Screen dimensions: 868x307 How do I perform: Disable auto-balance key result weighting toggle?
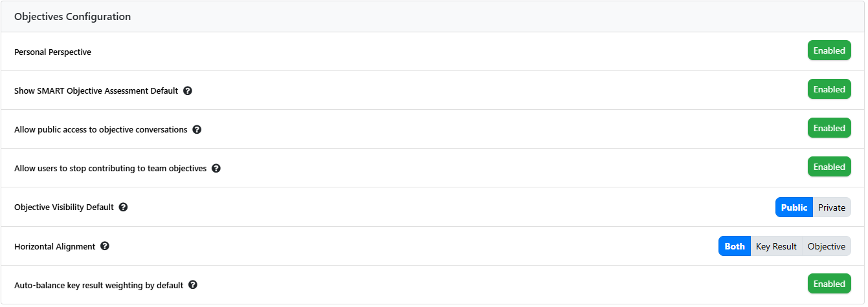tap(829, 284)
